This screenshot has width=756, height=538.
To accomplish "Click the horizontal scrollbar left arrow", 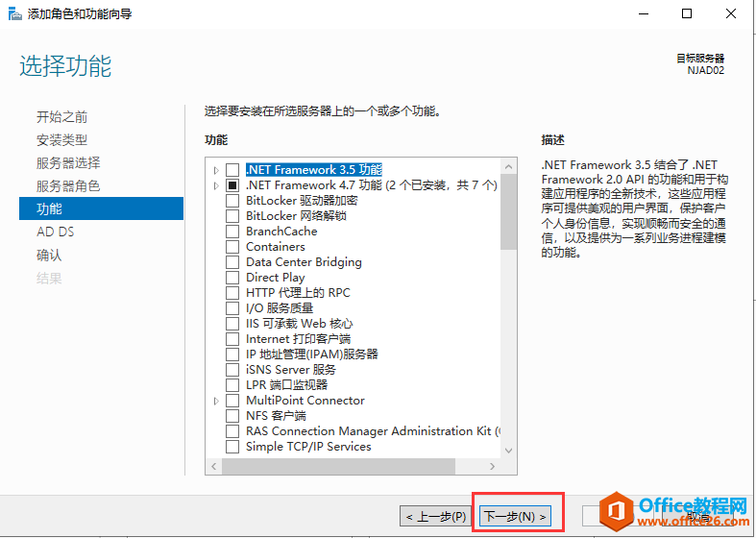I will 213,466.
